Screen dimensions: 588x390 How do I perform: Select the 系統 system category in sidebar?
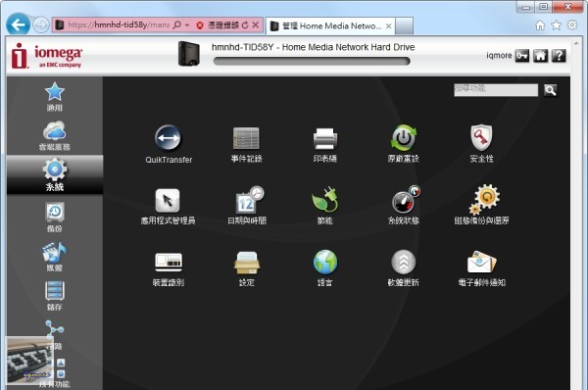(x=55, y=174)
